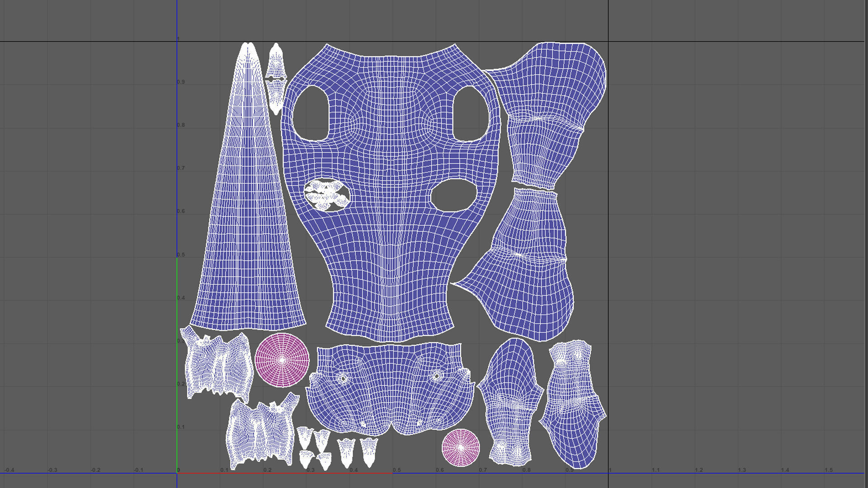The width and height of the screenshot is (868, 488).
Task: Click the top-left small tooth-shaped shell
Action: click(x=304, y=436)
